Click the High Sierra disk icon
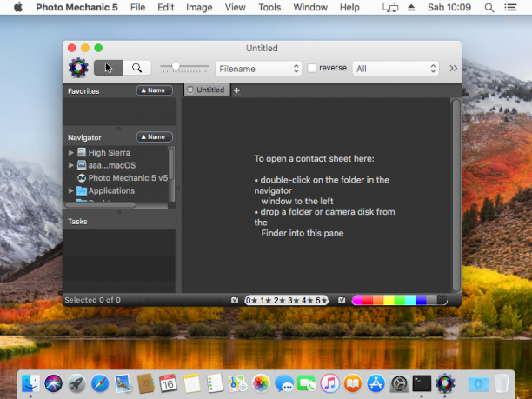This screenshot has width=532, height=399. 82,152
